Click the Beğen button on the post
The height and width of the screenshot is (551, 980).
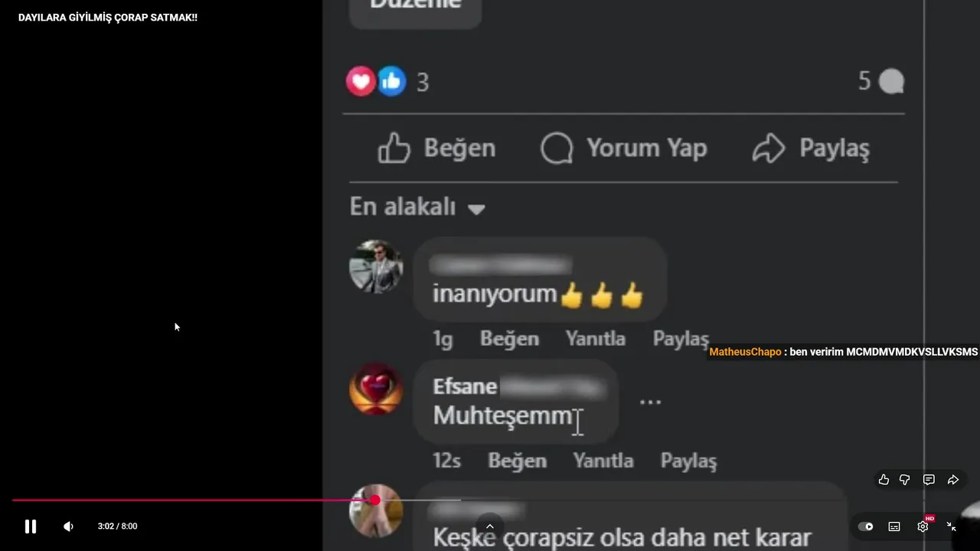(x=437, y=148)
